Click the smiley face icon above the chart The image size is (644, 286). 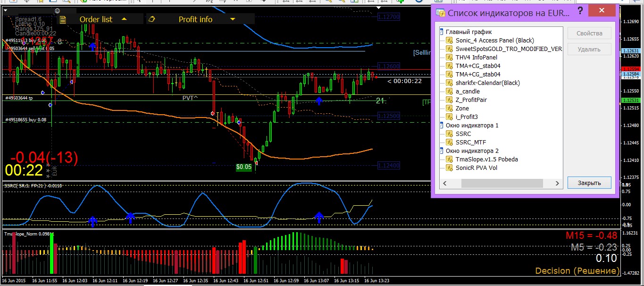tap(57, 10)
